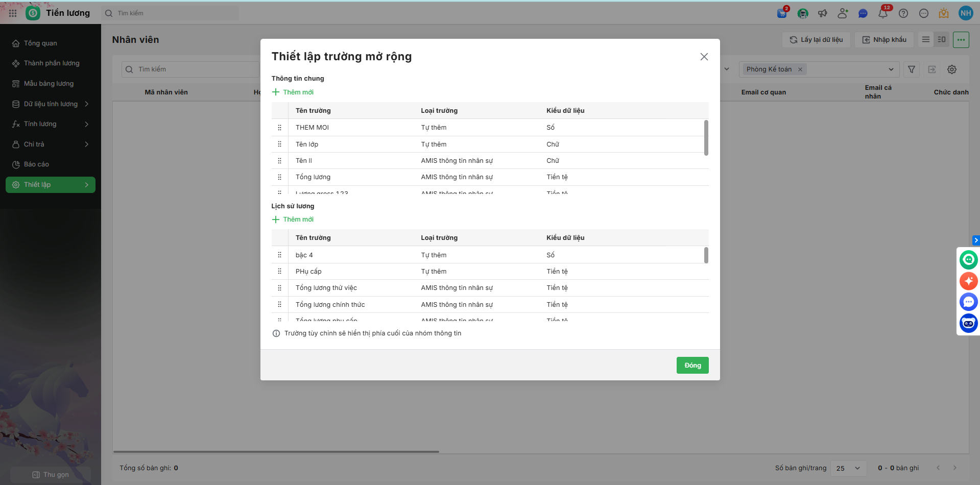Select the Tổng lương thử việc row
Screen dimensions: 980x485
point(326,288)
